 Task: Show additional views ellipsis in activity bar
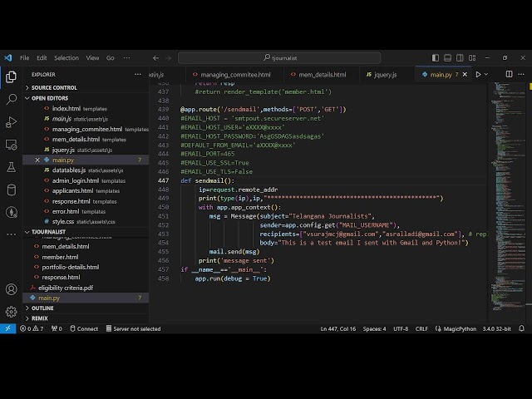[x=11, y=234]
